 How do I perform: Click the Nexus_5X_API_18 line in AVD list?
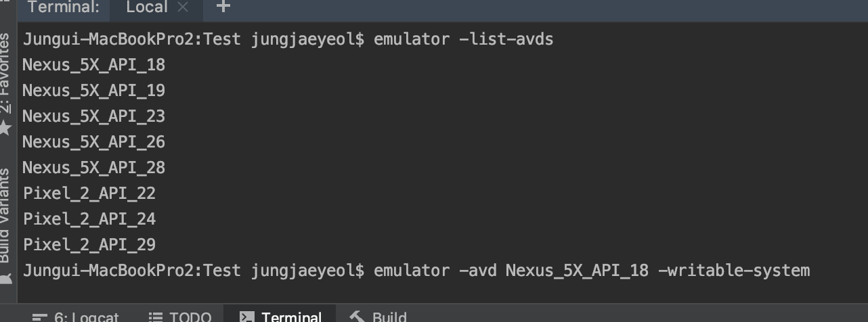point(93,65)
